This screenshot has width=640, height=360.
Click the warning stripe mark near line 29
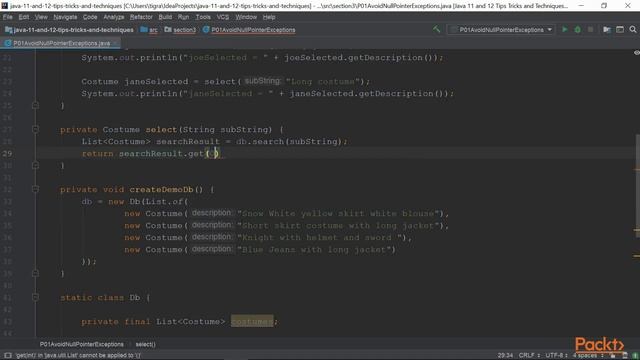point(637,169)
